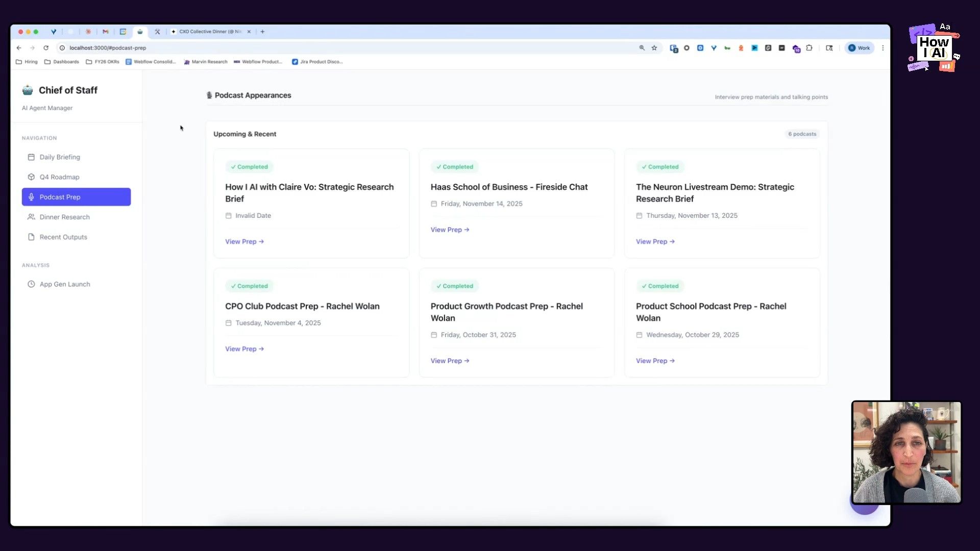980x551 pixels.
Task: Open Chrome three-dot menu
Action: coord(883,48)
